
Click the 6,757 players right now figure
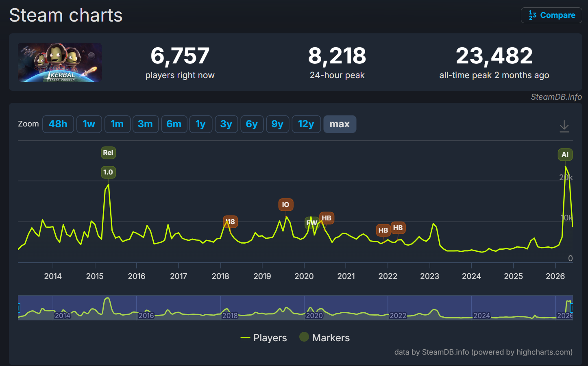[x=180, y=56]
